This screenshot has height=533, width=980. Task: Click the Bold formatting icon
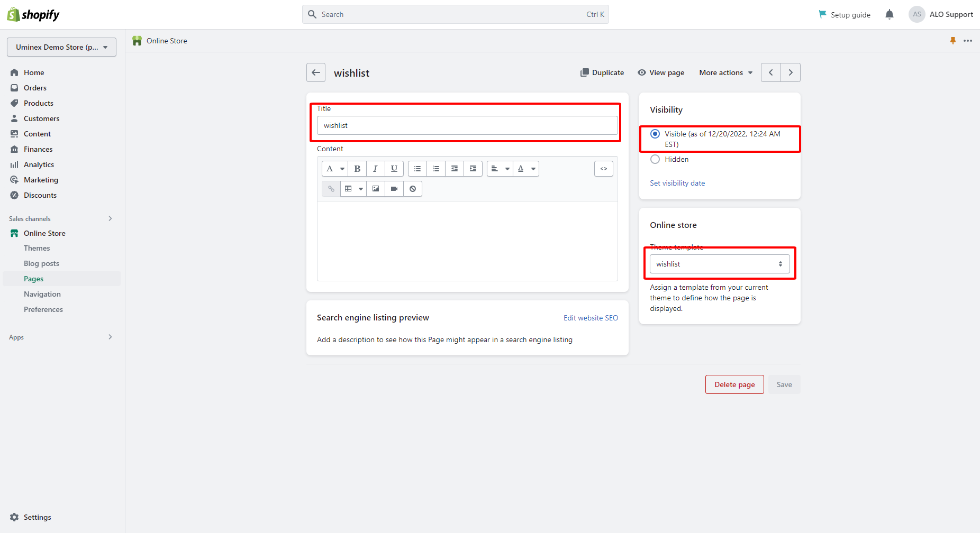point(357,169)
